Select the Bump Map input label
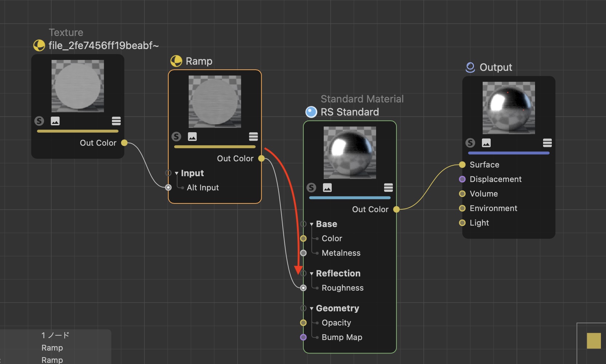The height and width of the screenshot is (364, 606). pos(342,337)
